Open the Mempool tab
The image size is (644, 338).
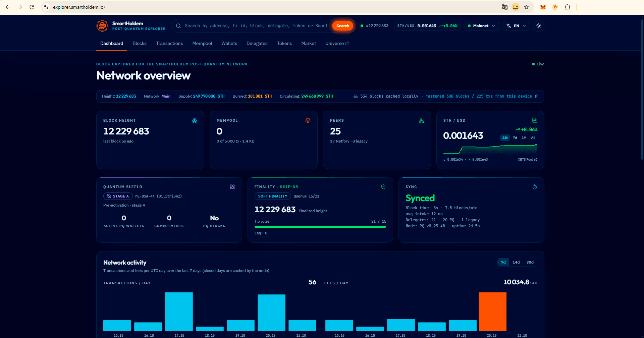pyautogui.click(x=202, y=44)
